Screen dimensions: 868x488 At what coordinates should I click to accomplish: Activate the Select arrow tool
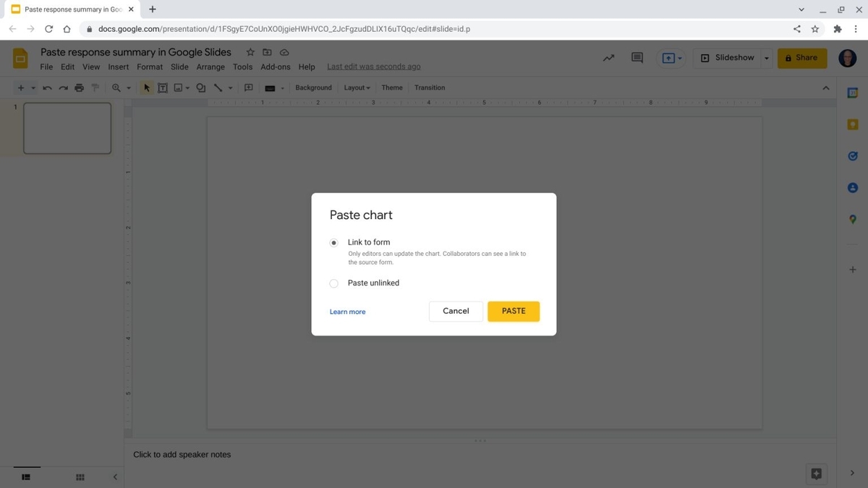[x=146, y=87]
